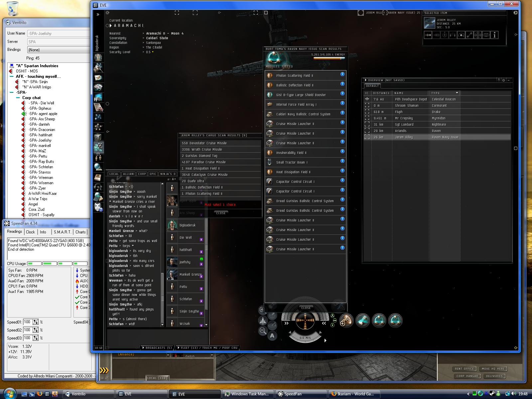Open the Charts tab in SpeedFan

coord(80,232)
